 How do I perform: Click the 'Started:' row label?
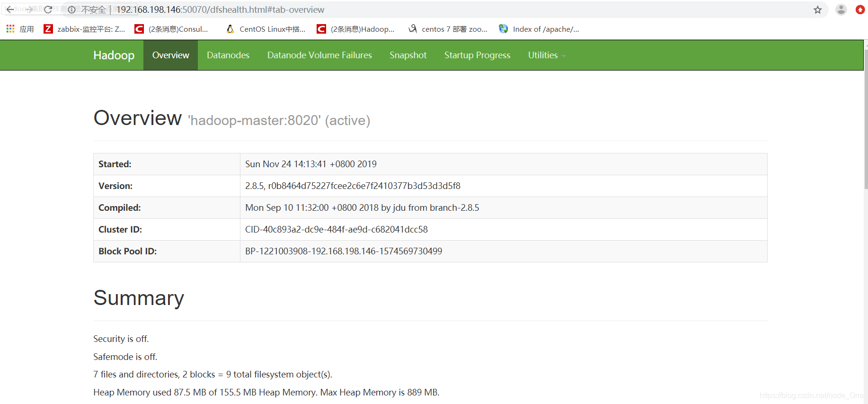coord(115,164)
